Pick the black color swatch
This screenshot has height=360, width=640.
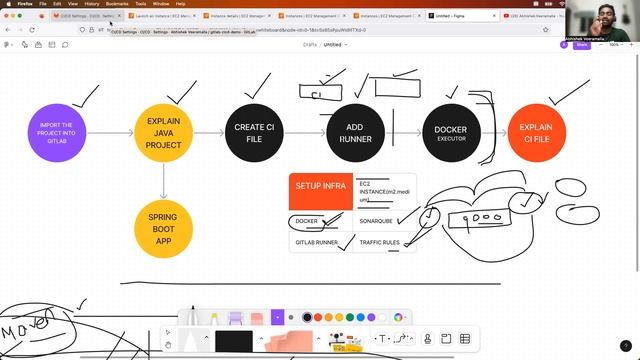[x=307, y=317]
